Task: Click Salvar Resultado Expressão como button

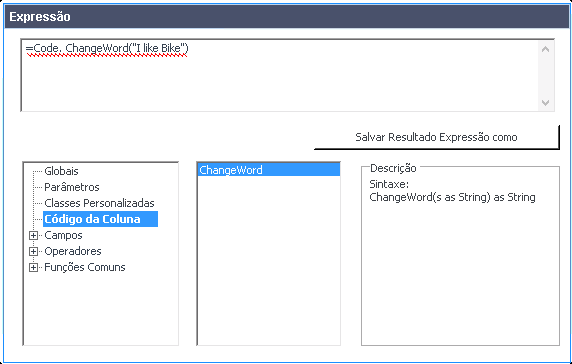Action: point(436,137)
